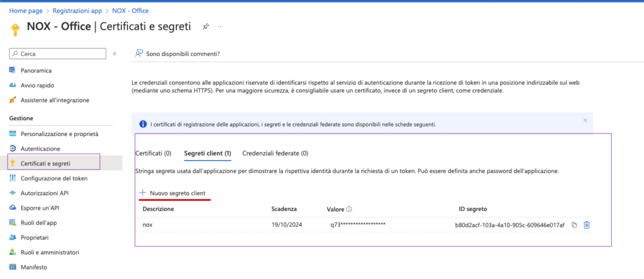Click the Scadenza column header
Image resolution: width=644 pixels, height=279 pixels.
tap(284, 209)
